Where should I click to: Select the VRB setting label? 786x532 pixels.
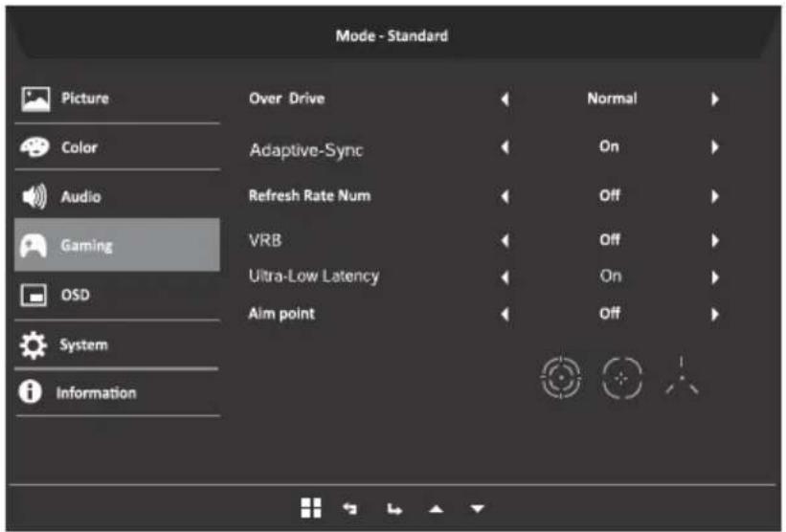coord(265,240)
